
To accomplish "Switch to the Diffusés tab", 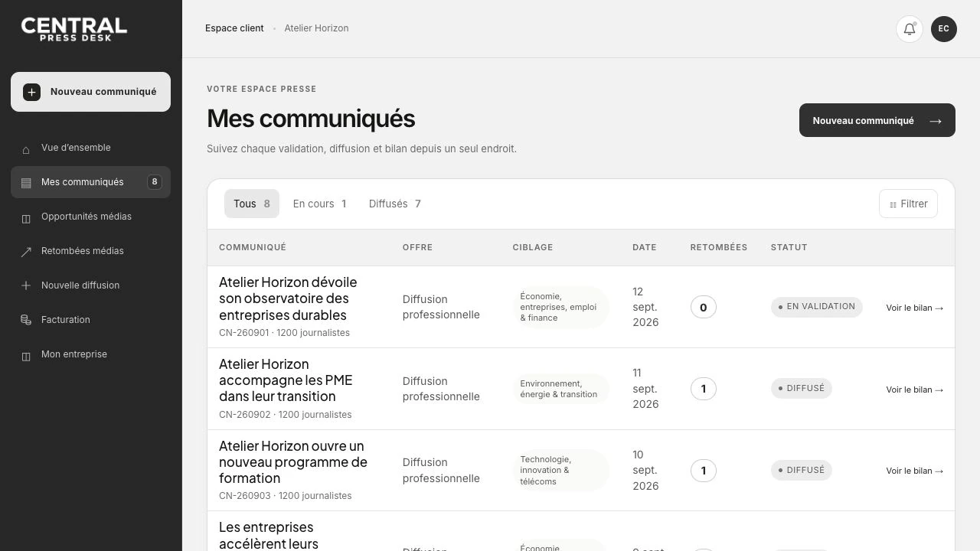I will (x=395, y=204).
